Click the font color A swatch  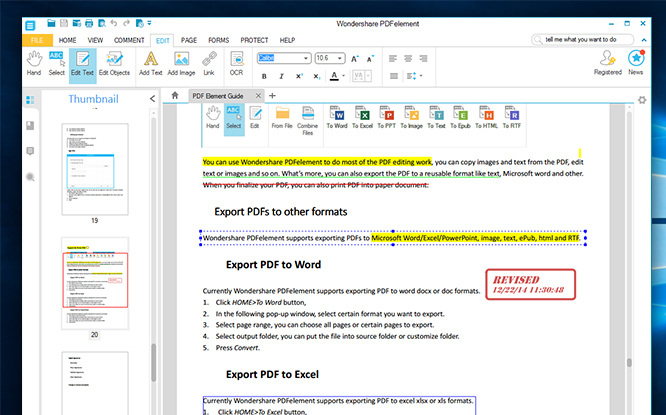pos(334,76)
